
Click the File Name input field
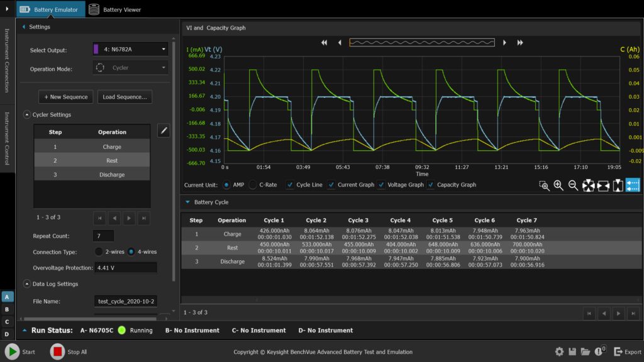(126, 301)
